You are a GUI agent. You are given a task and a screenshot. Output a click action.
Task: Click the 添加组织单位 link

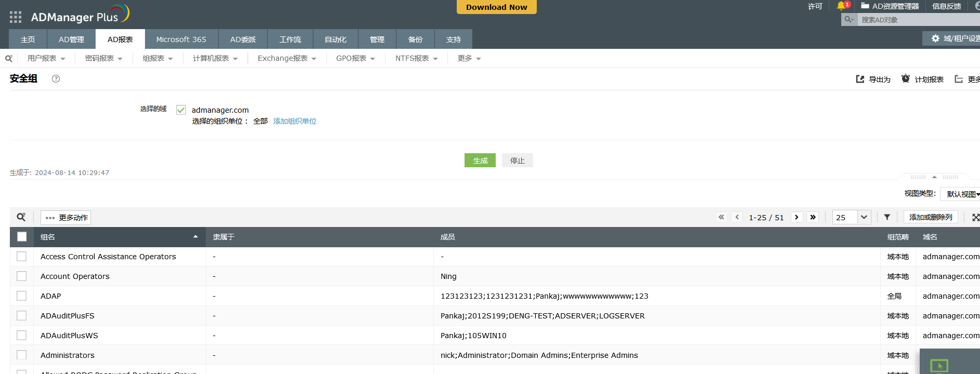coord(295,122)
